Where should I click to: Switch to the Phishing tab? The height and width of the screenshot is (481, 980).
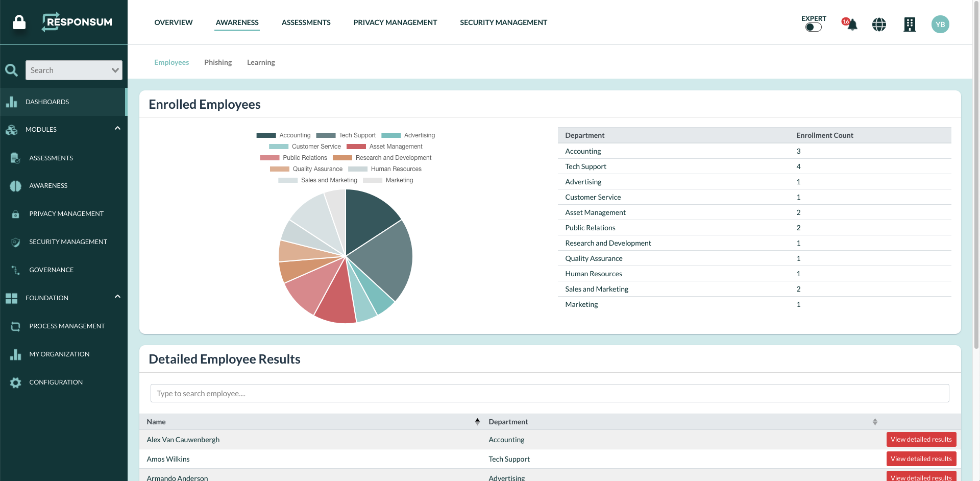pos(218,62)
